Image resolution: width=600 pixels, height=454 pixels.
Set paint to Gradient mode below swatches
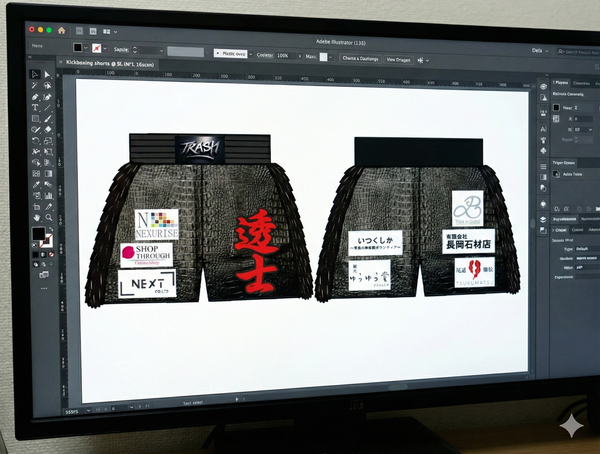[x=43, y=255]
